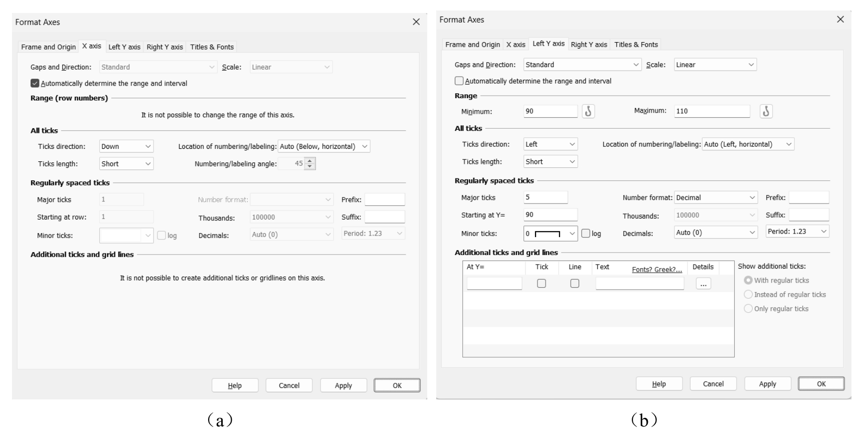Open the Minor ticks line style dropdown on Left Y axis
Viewport: 868px width, 446px height.
(572, 234)
